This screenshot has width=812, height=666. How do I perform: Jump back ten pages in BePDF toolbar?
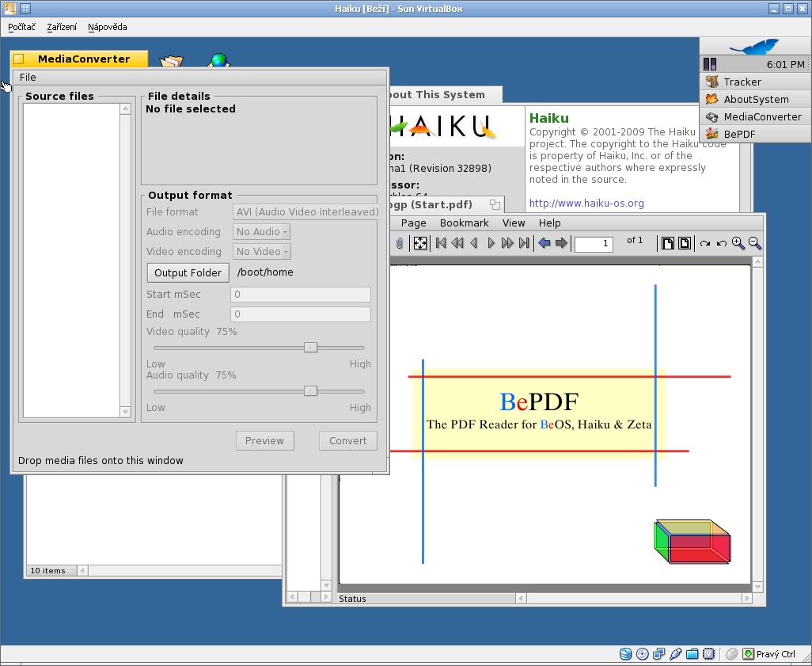pyautogui.click(x=457, y=243)
